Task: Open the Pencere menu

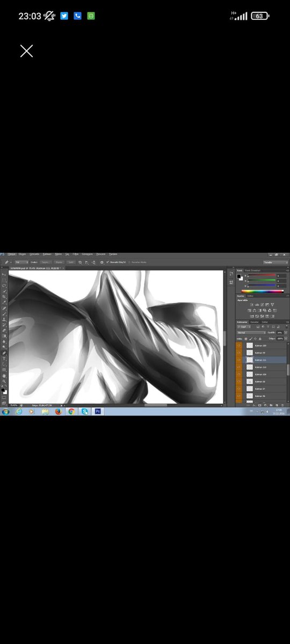Action: click(101, 255)
